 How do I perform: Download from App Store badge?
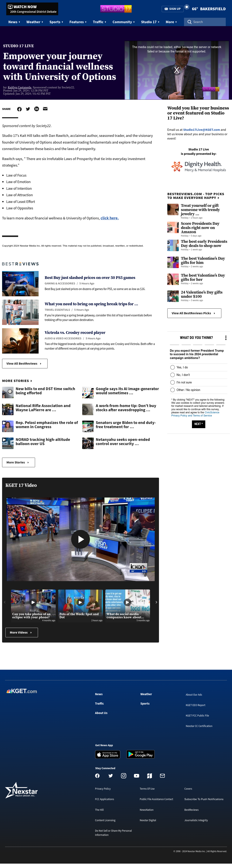(x=108, y=755)
